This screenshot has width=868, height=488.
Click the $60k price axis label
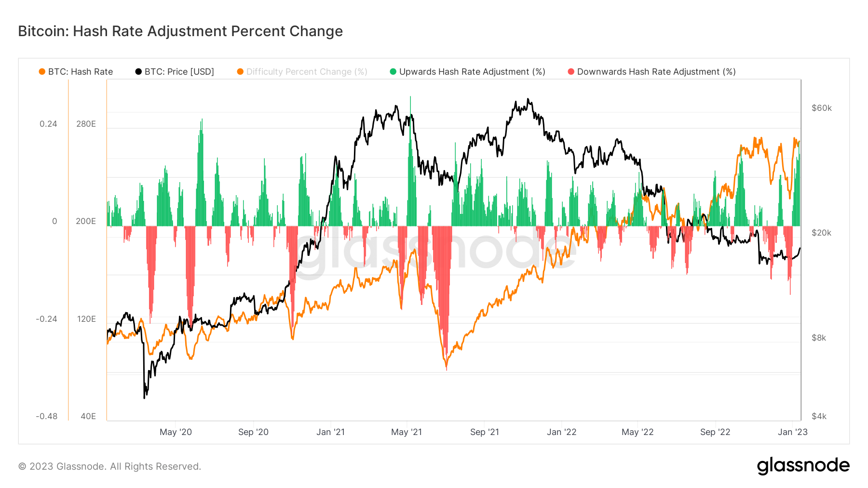point(822,108)
